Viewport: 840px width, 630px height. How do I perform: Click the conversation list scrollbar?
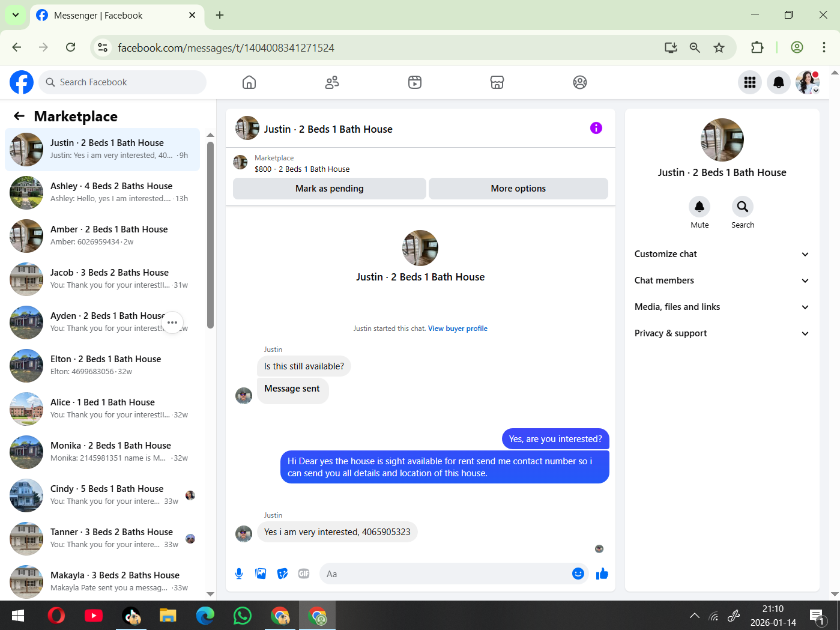tap(210, 235)
